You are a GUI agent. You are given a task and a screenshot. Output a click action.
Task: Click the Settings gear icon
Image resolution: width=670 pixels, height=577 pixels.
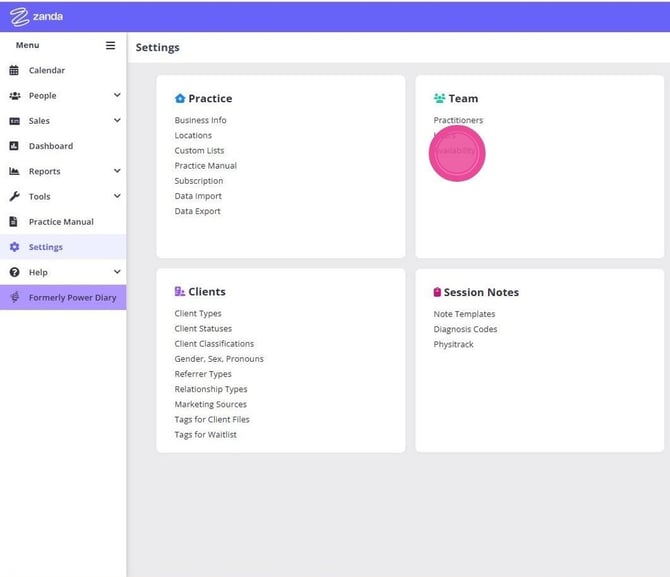pyautogui.click(x=15, y=247)
